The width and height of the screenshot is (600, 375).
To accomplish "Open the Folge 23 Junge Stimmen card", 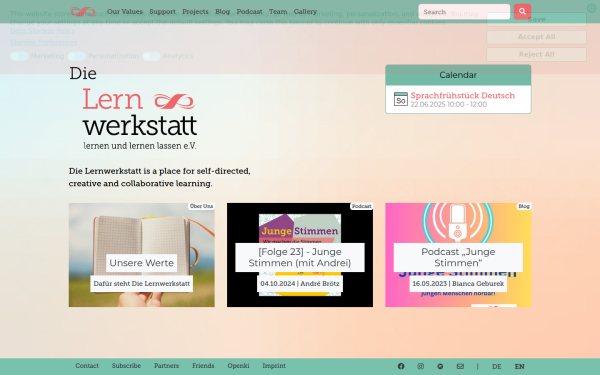I will click(x=300, y=255).
